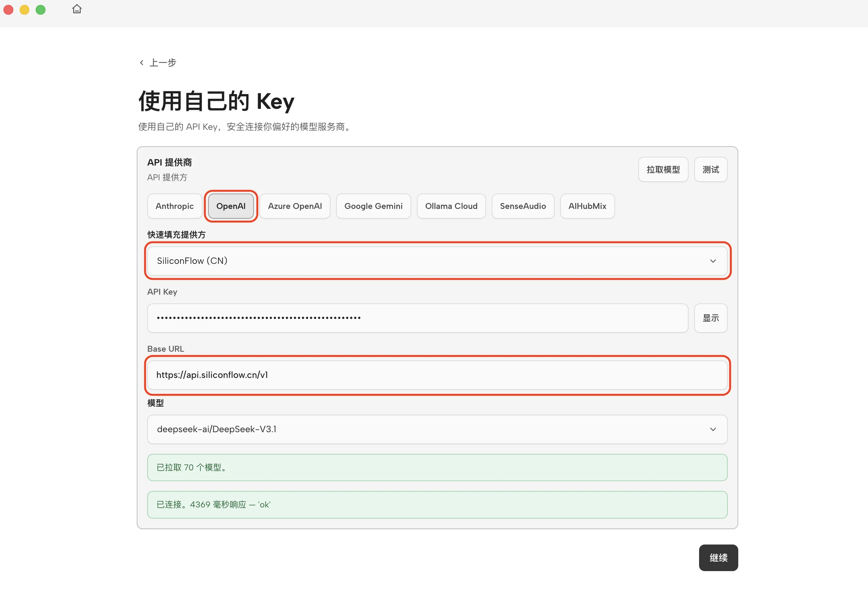Click the '使用自己的 Key' heading

pos(216,101)
